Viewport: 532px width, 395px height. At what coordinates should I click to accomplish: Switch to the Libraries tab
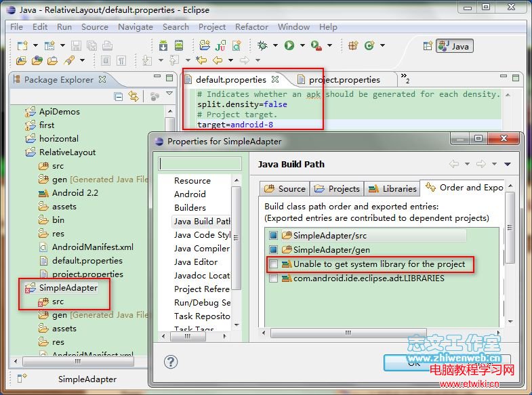click(392, 189)
